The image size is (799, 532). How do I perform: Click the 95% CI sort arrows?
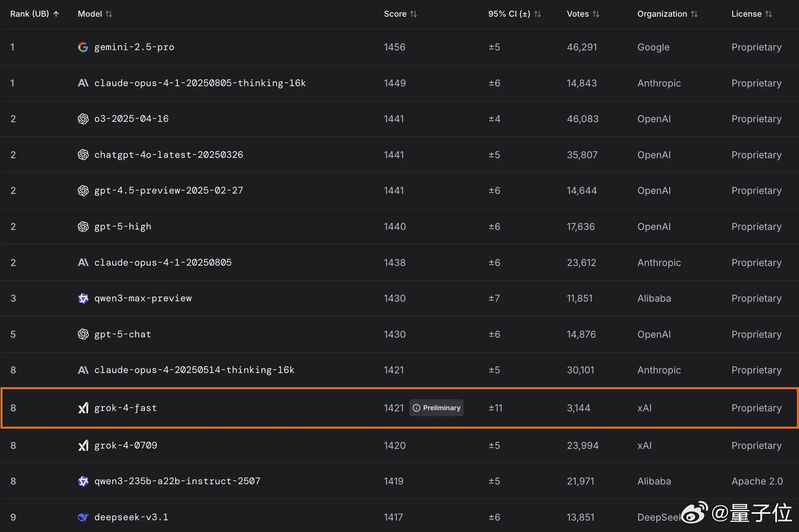[x=538, y=14]
